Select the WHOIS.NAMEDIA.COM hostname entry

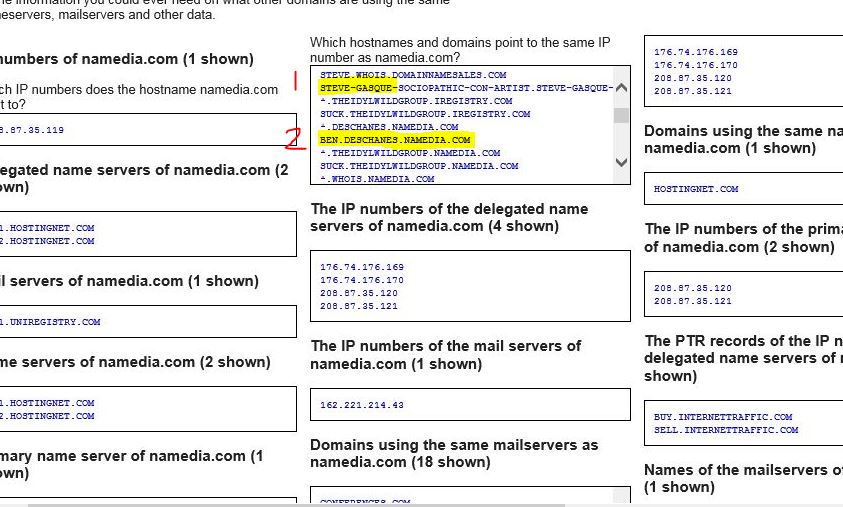point(377,179)
